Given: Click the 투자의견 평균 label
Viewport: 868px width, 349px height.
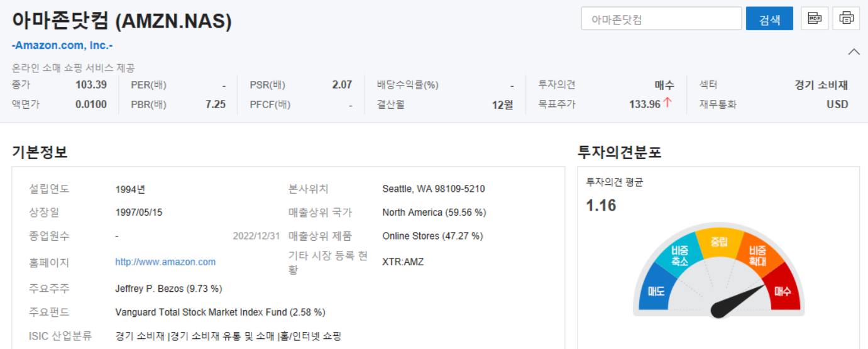Looking at the screenshot, I should click(615, 182).
